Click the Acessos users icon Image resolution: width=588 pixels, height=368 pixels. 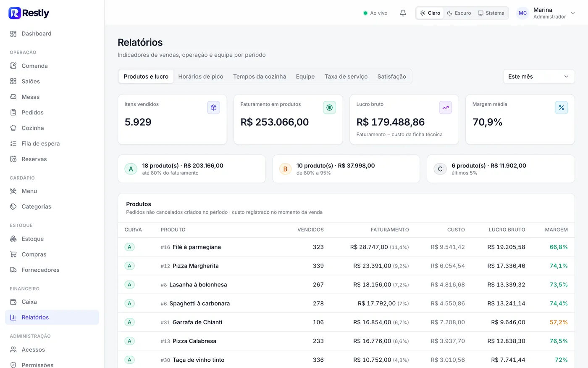13,350
